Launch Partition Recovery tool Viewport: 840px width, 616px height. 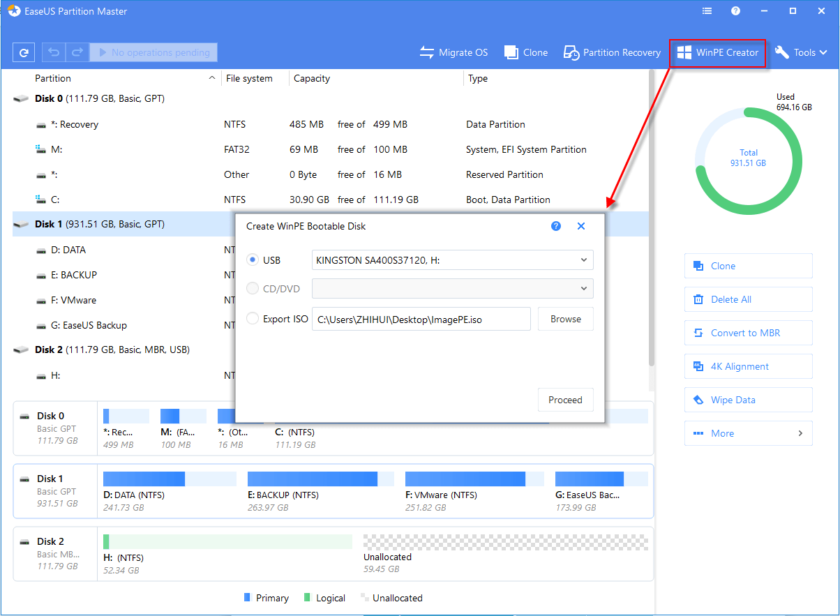point(613,52)
